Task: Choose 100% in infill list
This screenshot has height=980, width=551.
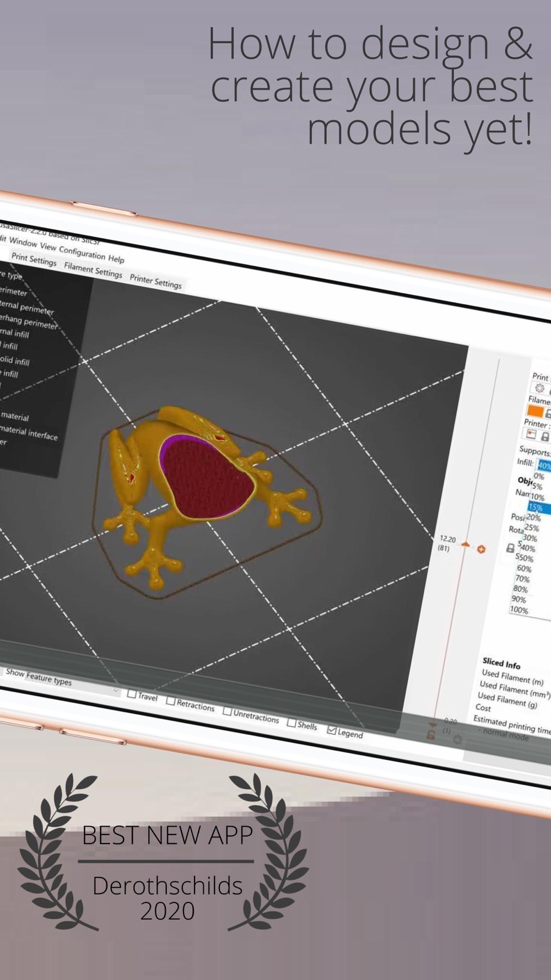Action: pyautogui.click(x=518, y=610)
